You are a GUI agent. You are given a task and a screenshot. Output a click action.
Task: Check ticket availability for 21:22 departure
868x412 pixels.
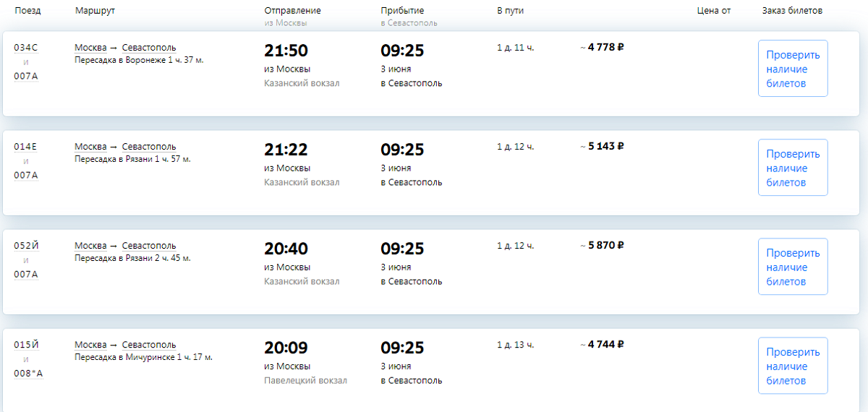[x=793, y=168]
